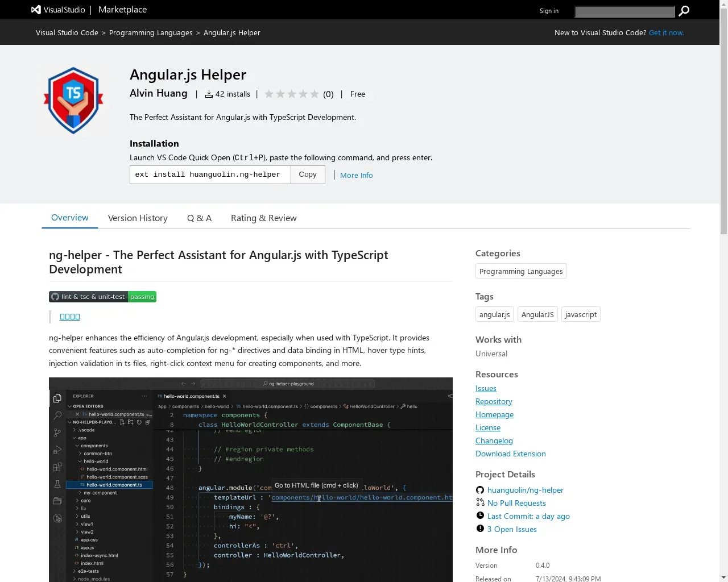Open the Marketplace home link
Screen dimensions: 728x582
pyautogui.click(x=122, y=10)
